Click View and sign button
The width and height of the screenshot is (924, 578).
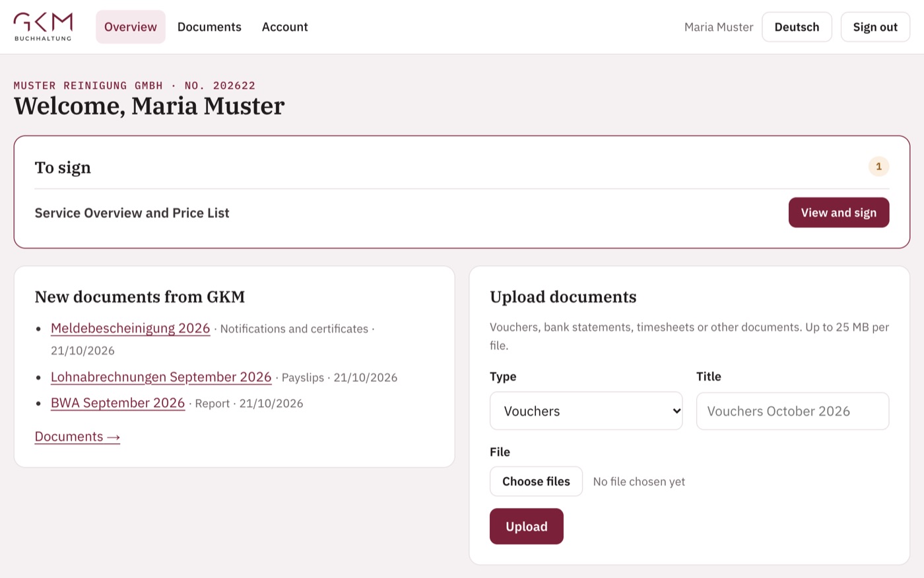click(839, 213)
